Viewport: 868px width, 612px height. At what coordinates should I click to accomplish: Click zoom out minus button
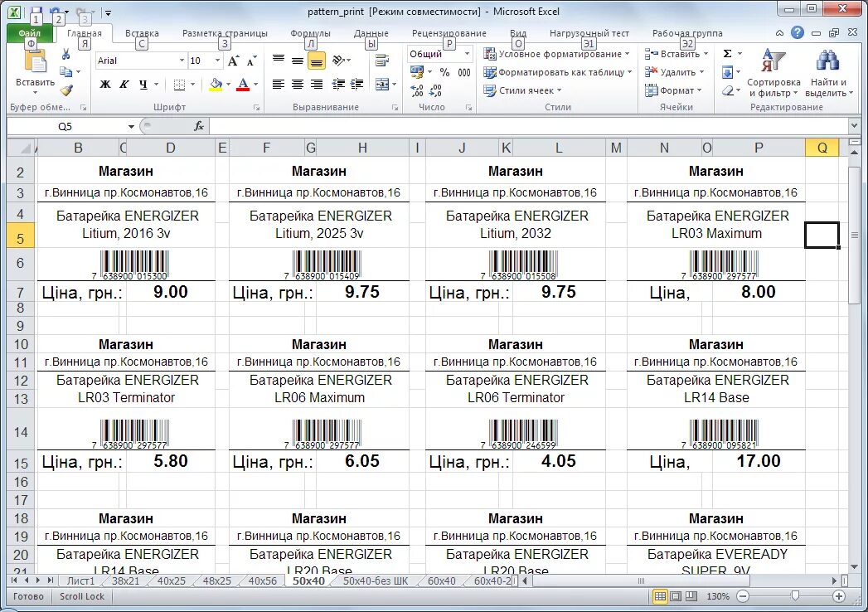click(744, 596)
